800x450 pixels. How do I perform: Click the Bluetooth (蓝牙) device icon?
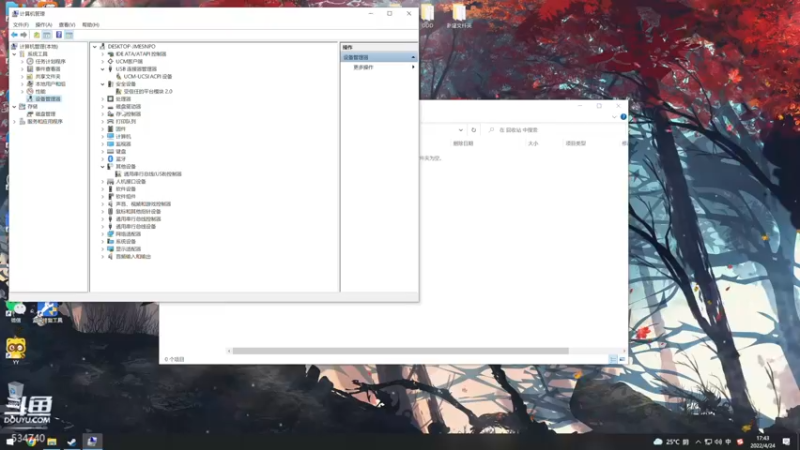click(110, 159)
